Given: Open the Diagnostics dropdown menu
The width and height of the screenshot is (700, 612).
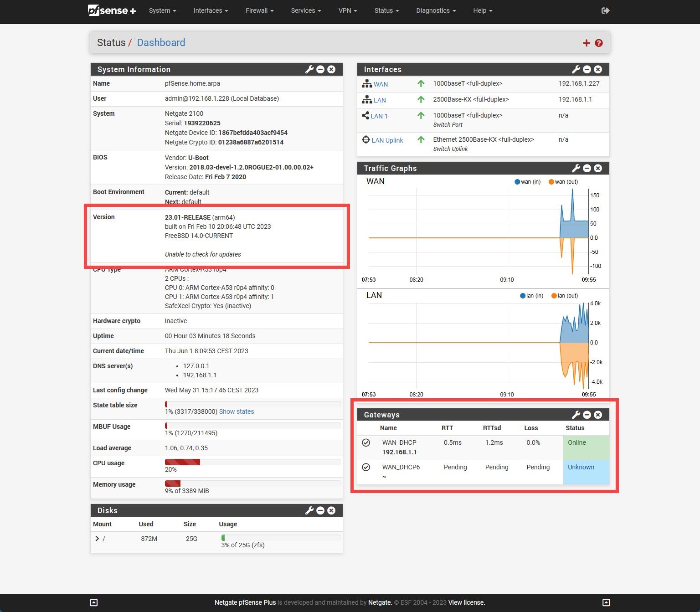Looking at the screenshot, I should (436, 10).
